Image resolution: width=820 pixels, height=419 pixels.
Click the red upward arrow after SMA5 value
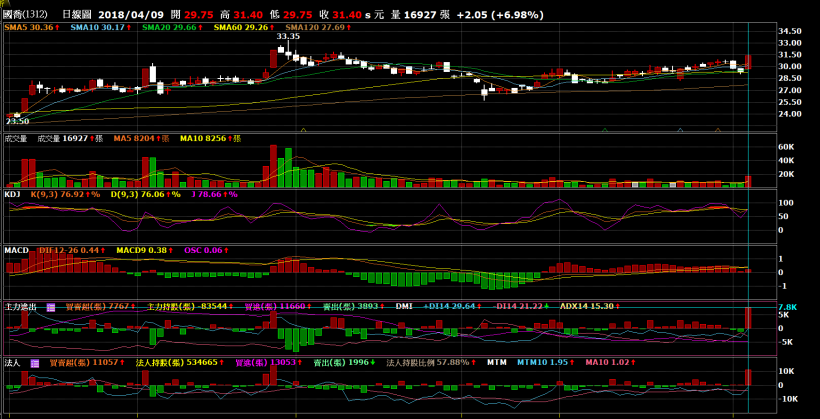[x=58, y=27]
